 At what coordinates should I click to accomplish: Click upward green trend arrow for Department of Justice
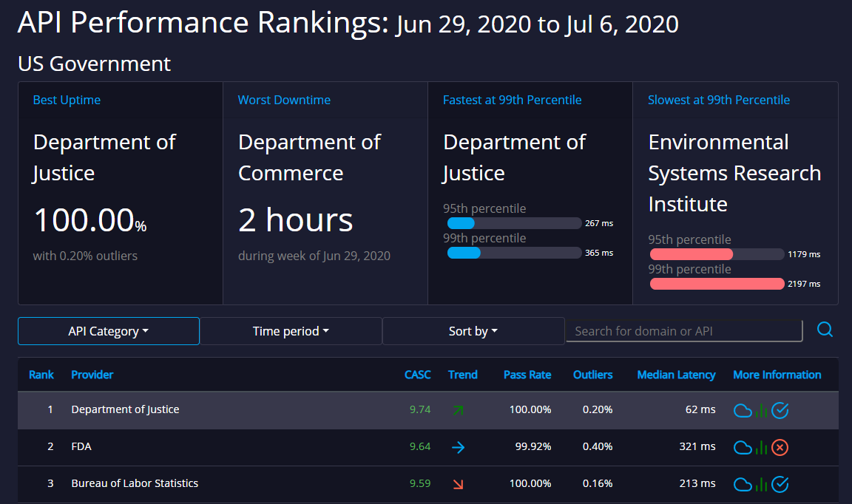tap(458, 410)
